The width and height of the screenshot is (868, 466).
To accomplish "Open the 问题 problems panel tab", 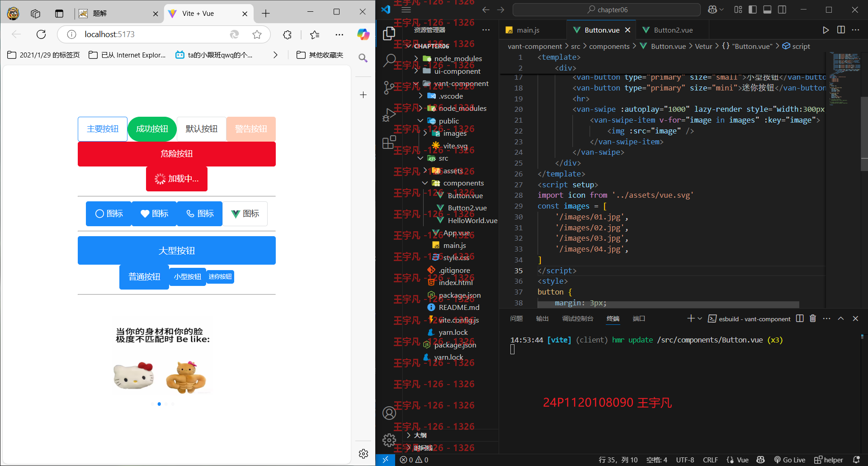I will (516, 319).
